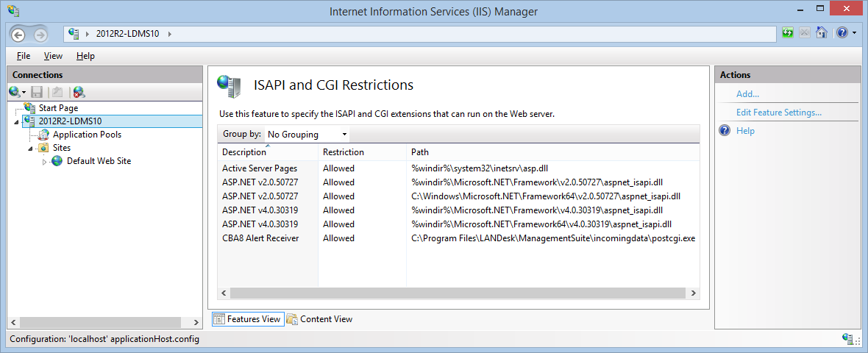Click the status bar icon at bottom right
The height and width of the screenshot is (353, 868).
(x=847, y=338)
